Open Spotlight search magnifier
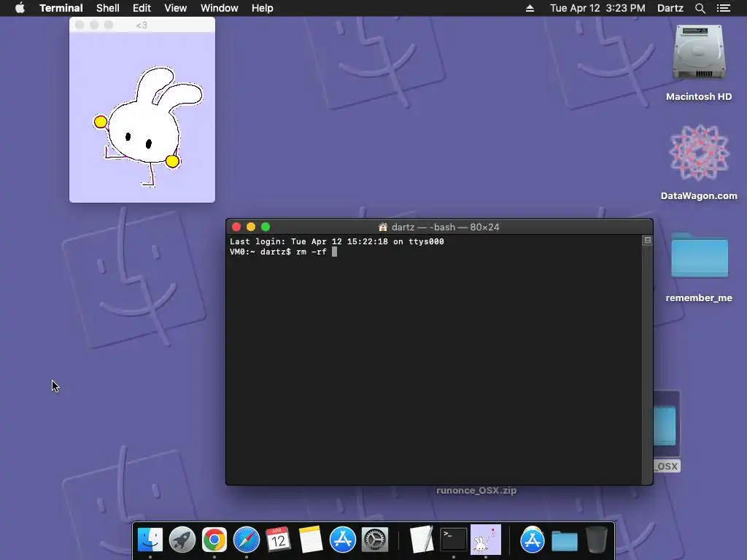Screen dimensions: 747x560 coord(700,8)
